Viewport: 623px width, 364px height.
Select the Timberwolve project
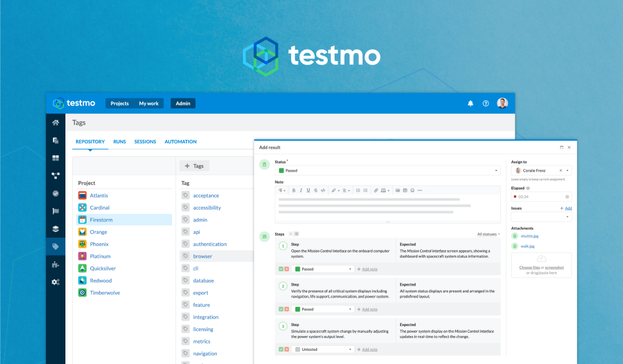pos(105,293)
